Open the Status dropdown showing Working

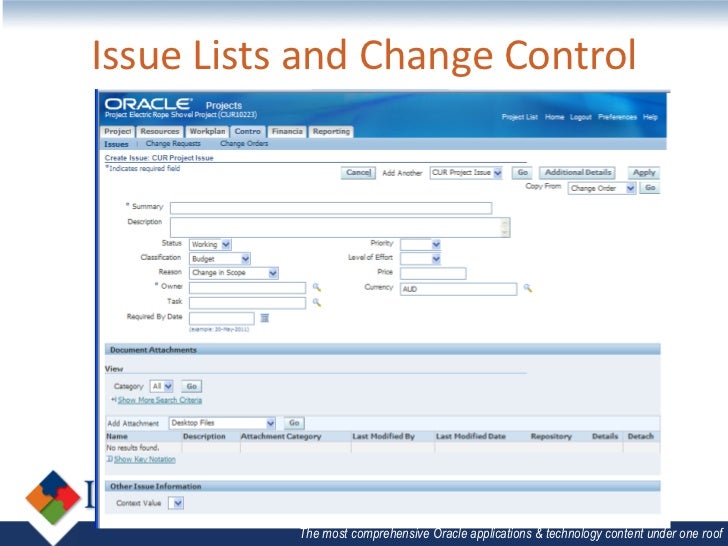[x=210, y=244]
